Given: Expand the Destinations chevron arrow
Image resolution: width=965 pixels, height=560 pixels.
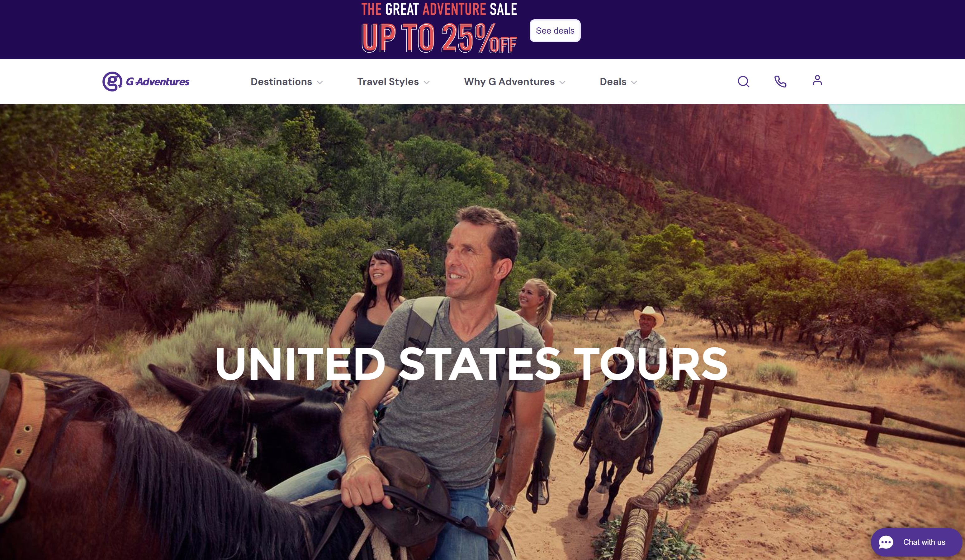Looking at the screenshot, I should [320, 82].
